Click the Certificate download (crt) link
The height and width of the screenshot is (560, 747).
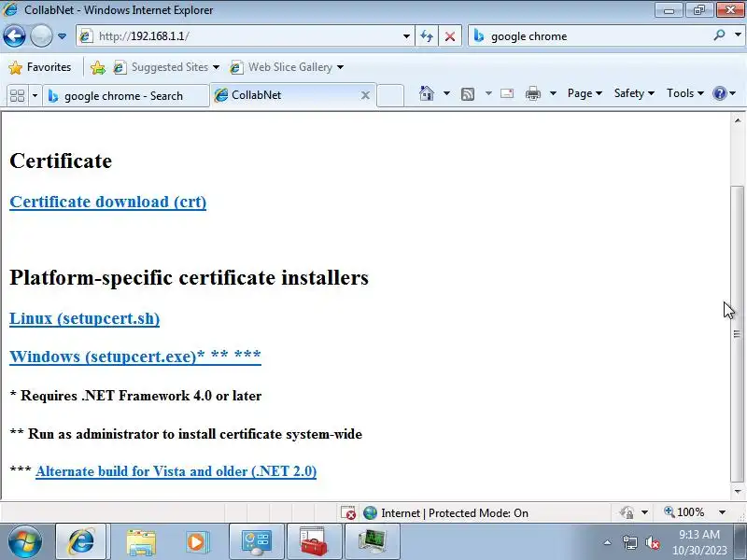point(107,202)
